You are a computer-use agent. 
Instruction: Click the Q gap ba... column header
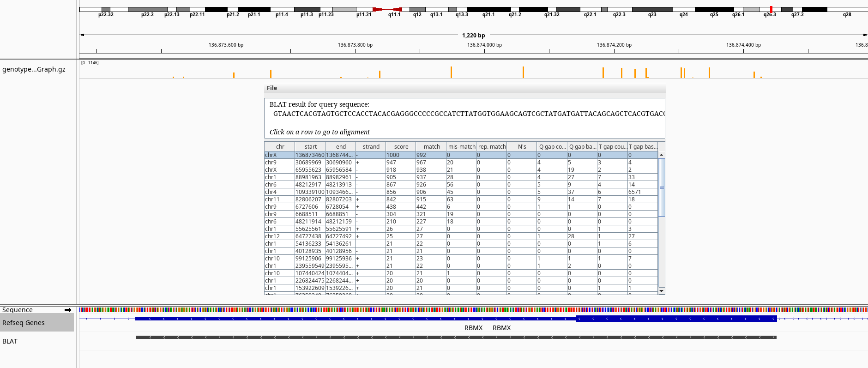tap(582, 147)
